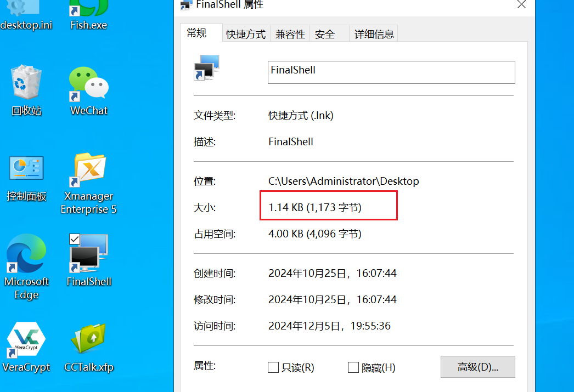Open the Recycle Bin (回收站) icon
This screenshot has height=392, width=574.
click(26, 90)
